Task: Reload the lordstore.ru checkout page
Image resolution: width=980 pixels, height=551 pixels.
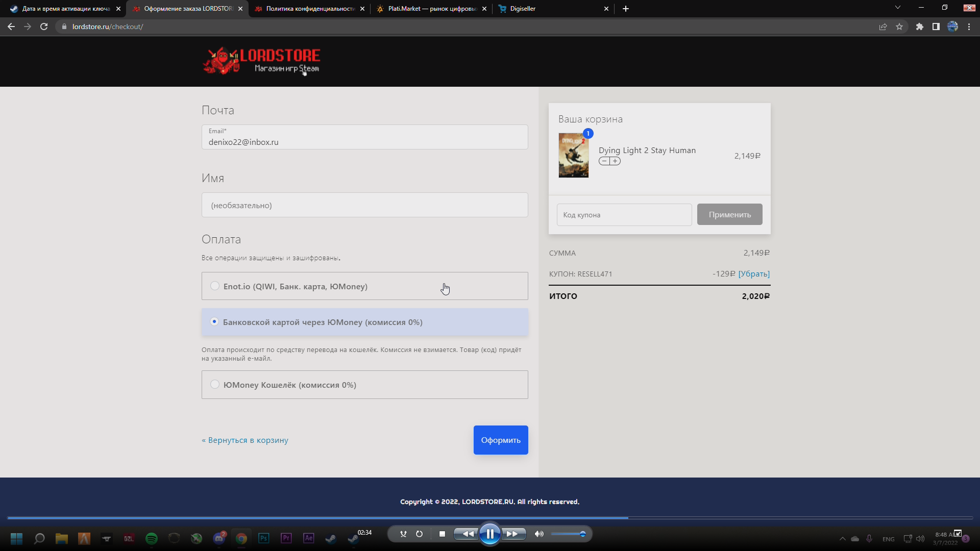Action: [44, 27]
